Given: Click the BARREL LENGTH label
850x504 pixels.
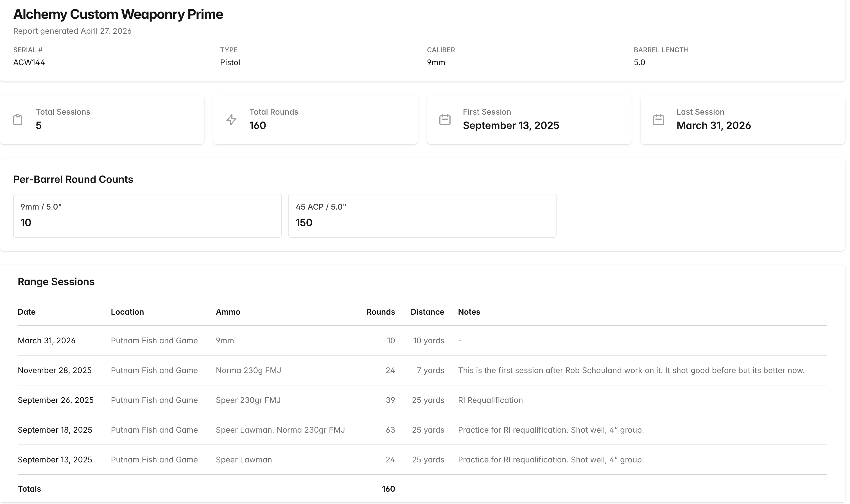Looking at the screenshot, I should point(661,50).
